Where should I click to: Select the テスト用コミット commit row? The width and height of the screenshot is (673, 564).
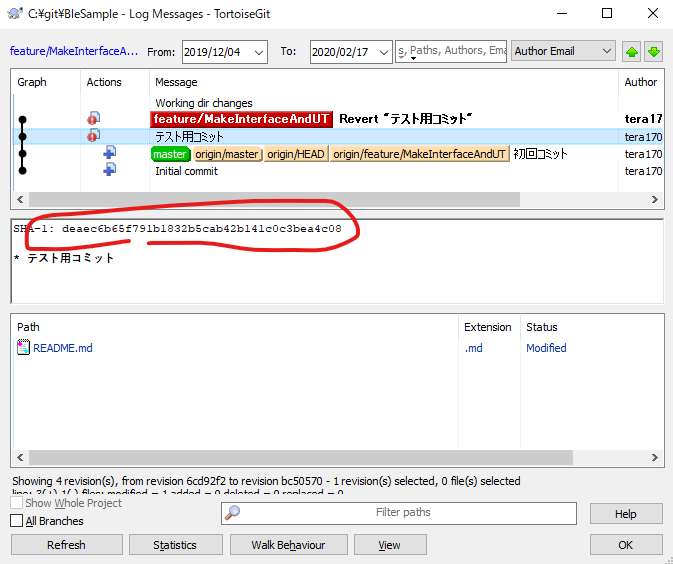338,136
